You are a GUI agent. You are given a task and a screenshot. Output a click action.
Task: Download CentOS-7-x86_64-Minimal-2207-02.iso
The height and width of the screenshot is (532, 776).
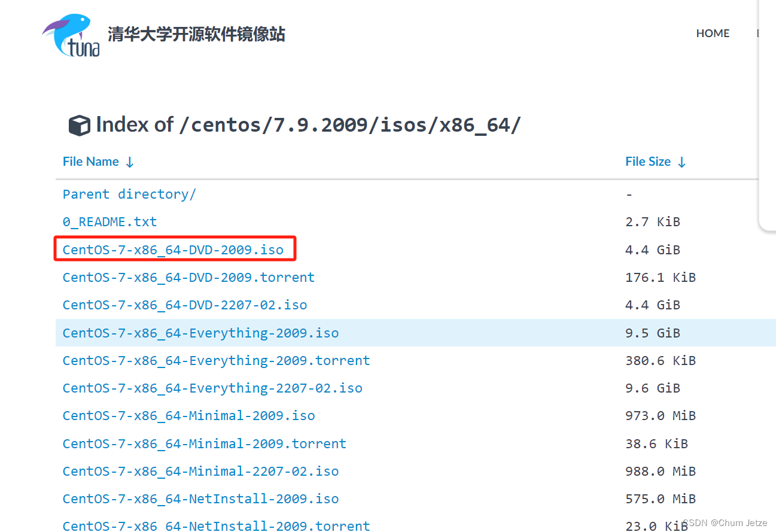point(200,471)
